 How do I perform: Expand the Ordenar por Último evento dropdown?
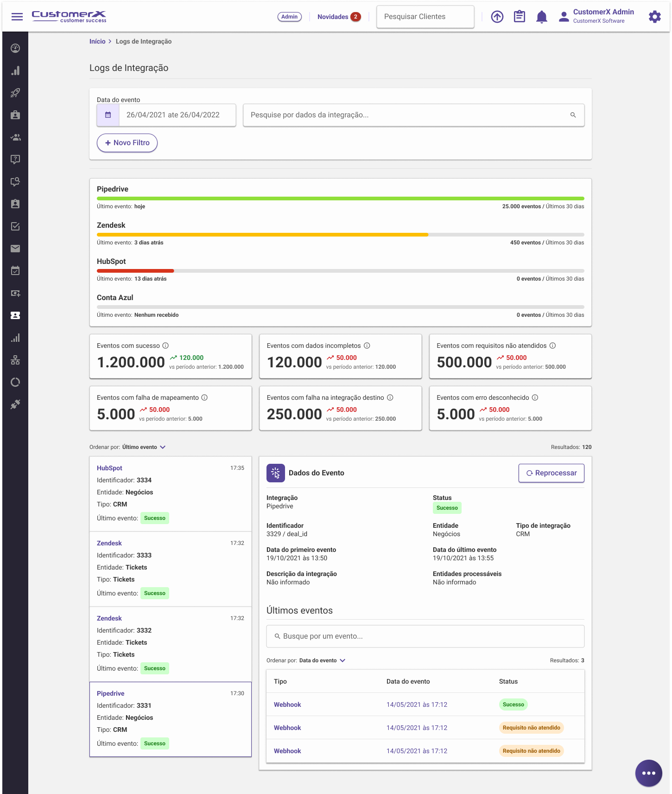(144, 447)
